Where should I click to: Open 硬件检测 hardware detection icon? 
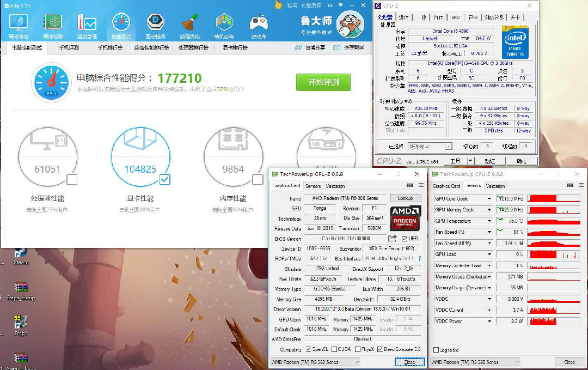tap(53, 26)
